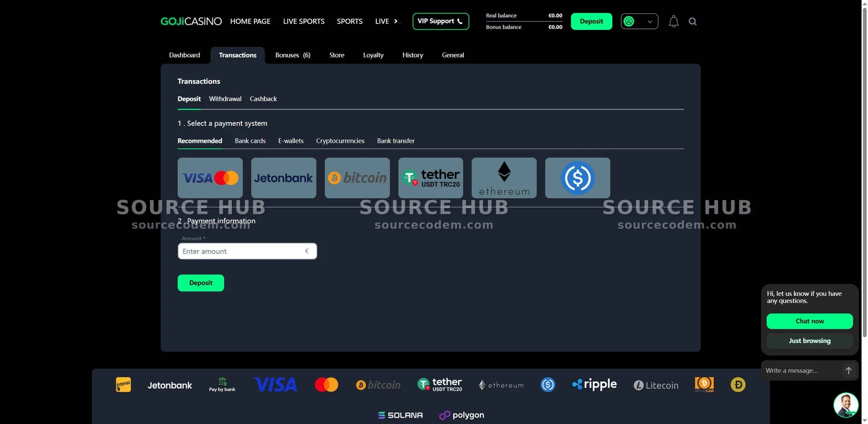This screenshot has width=868, height=424.
Task: Open the General tab
Action: 453,55
